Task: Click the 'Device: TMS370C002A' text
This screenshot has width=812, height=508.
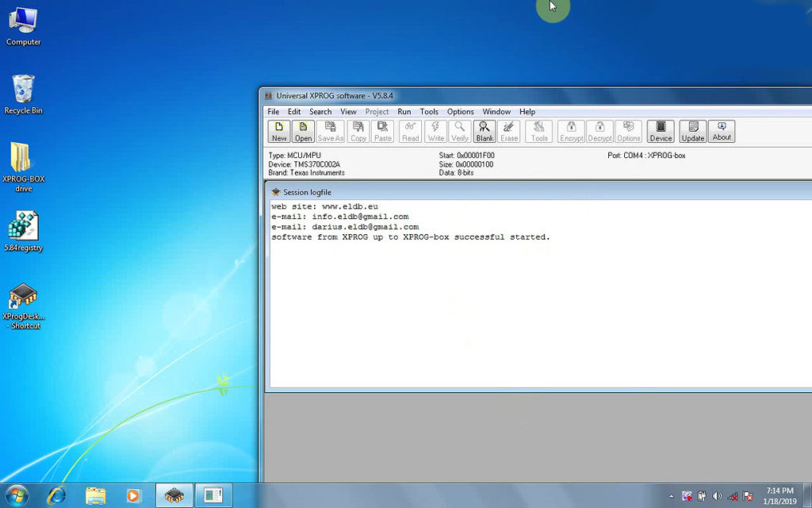Action: pos(304,164)
